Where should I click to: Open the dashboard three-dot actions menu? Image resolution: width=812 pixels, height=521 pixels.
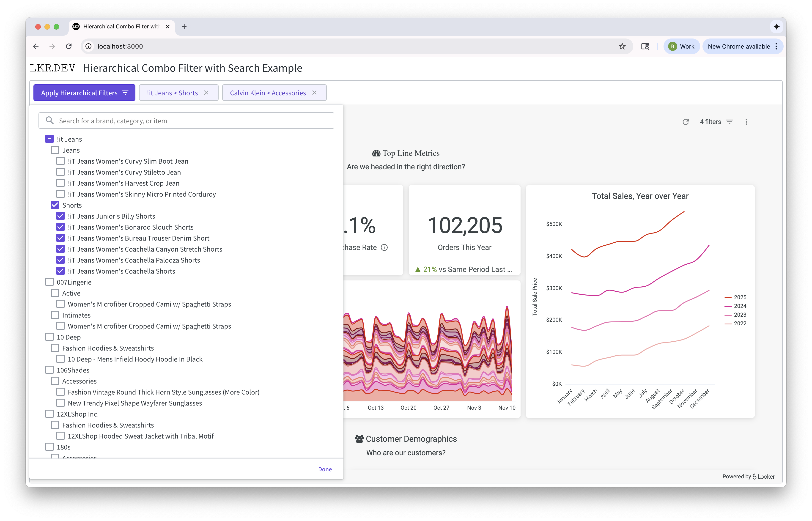[746, 122]
